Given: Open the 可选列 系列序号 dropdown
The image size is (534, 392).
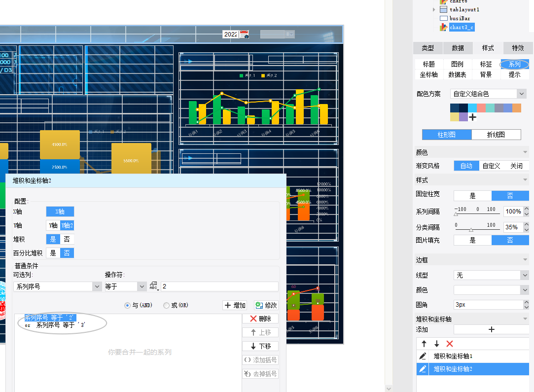Looking at the screenshot, I should coord(97,286).
